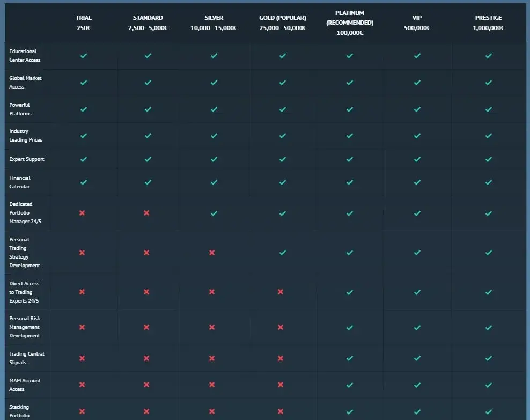This screenshot has width=530, height=420.
Task: Click red X for Trial Dedicated Portfolio Manager
Action: pos(82,213)
